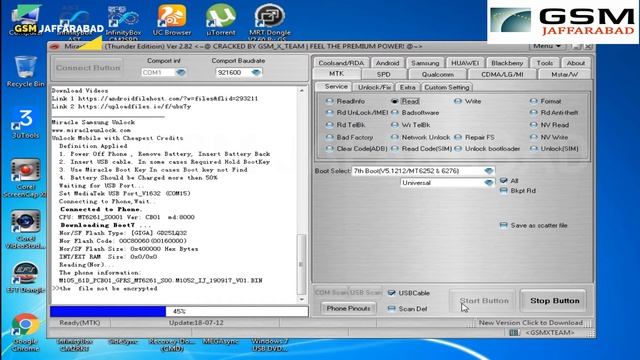This screenshot has height=360, width=640.
Task: Switch to the Samsung tab
Action: click(425, 63)
